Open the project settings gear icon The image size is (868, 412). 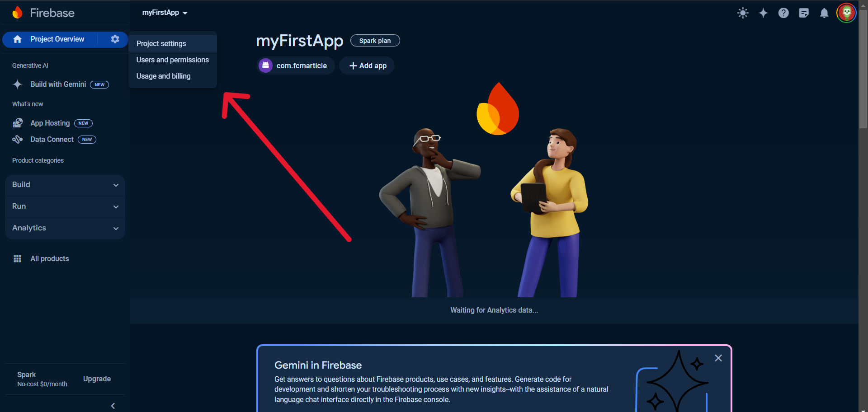pos(115,39)
